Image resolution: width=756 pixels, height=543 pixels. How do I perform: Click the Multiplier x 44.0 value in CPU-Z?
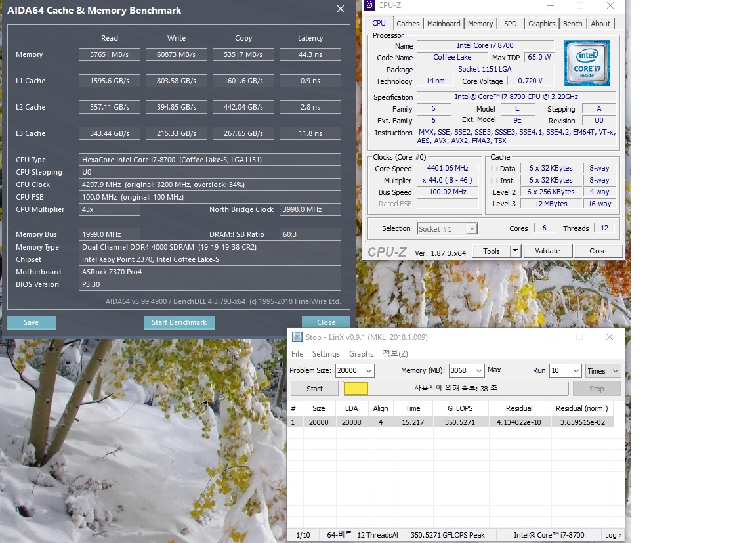point(448,180)
